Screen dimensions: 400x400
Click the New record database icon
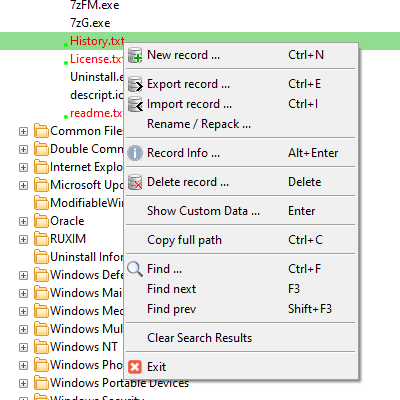coord(135,55)
